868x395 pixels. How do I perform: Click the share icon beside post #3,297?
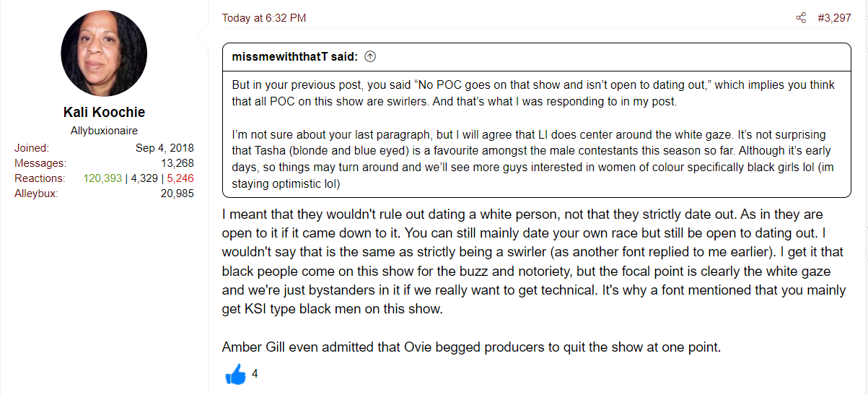tap(801, 18)
